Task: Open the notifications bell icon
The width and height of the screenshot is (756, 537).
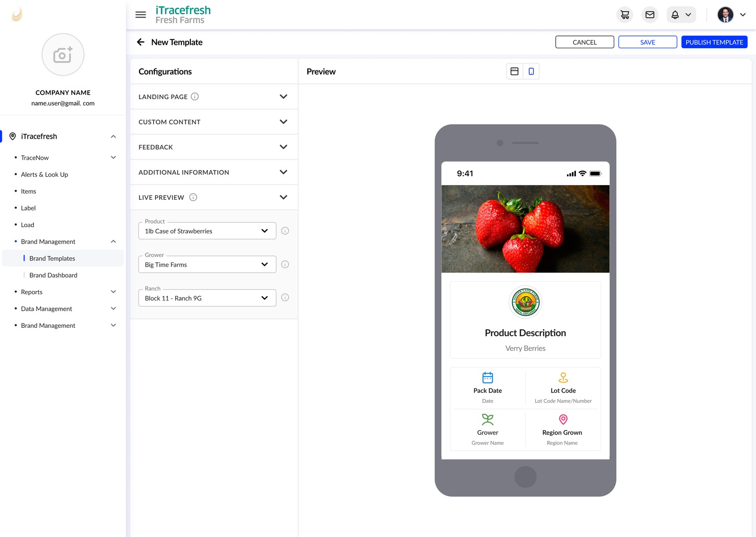Action: [x=675, y=15]
